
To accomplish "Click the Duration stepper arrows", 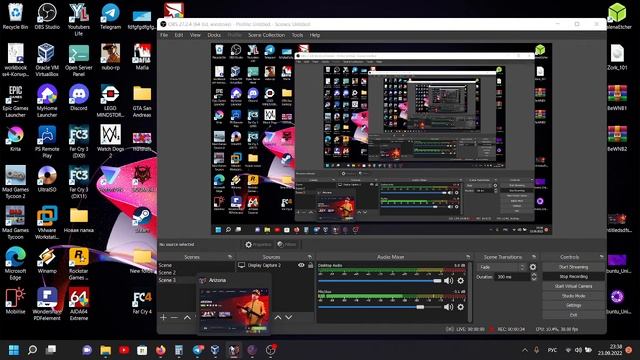I will pos(533,277).
